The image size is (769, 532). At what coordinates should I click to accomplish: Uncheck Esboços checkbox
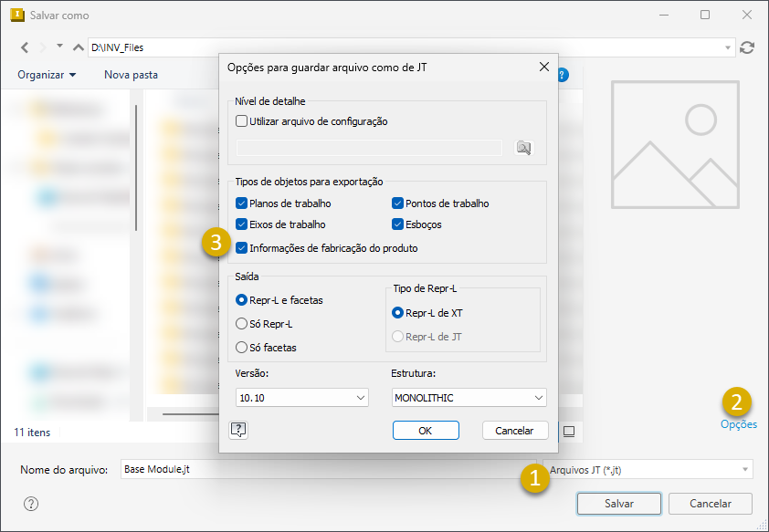[397, 224]
